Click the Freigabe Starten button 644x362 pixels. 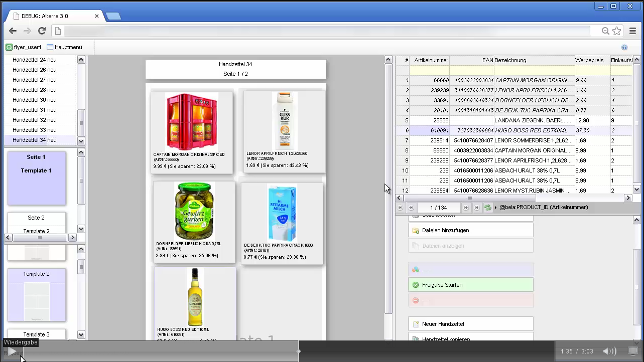(x=470, y=285)
